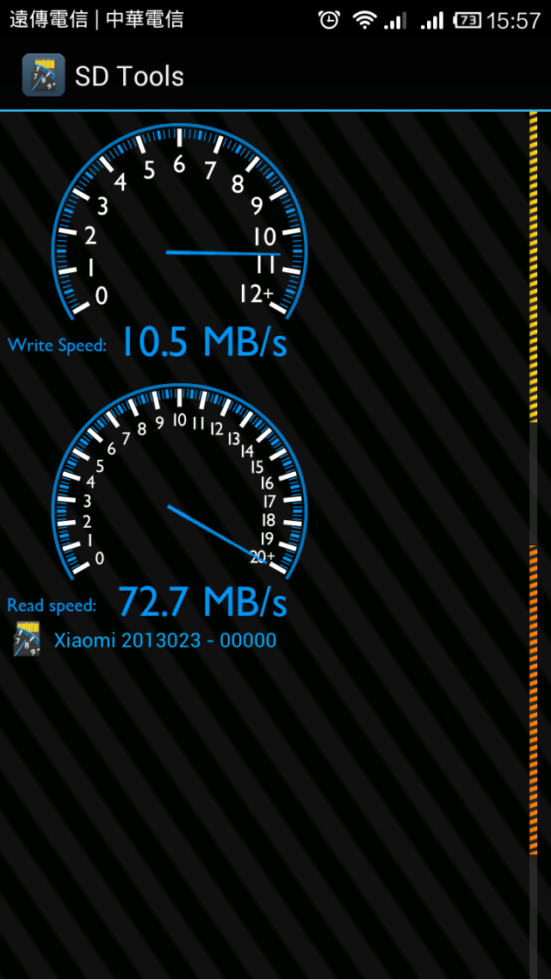Tap the read speed gauge needle
The image size is (551, 980).
point(217,533)
